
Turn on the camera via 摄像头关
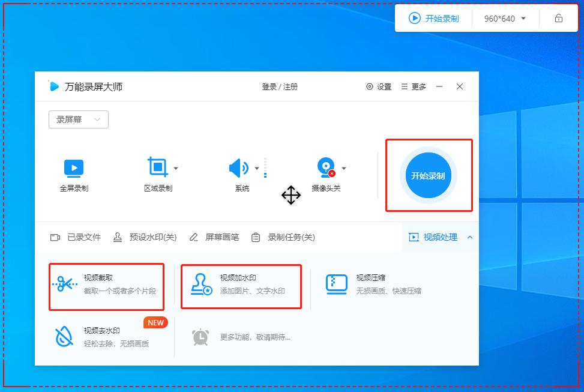coord(326,168)
